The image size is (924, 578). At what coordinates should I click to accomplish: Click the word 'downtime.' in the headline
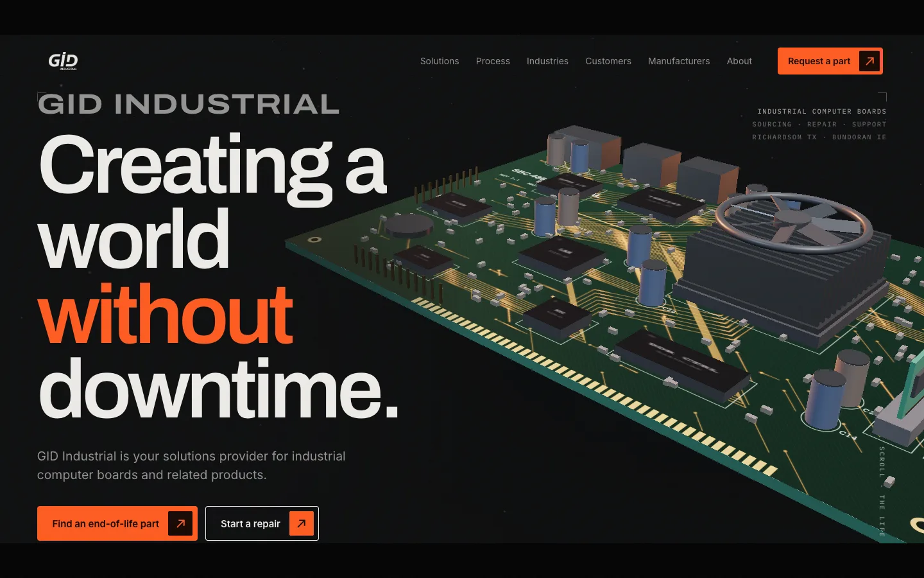pos(218,389)
